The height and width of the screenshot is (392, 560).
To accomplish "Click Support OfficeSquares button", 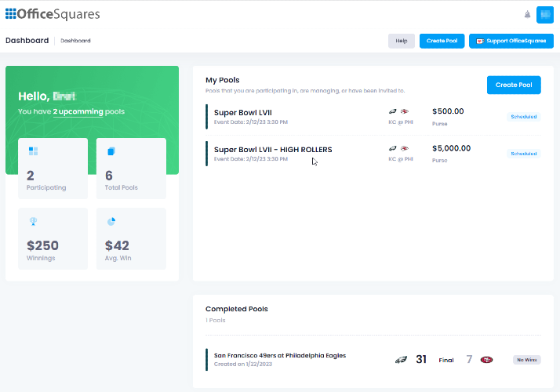I will click(511, 41).
